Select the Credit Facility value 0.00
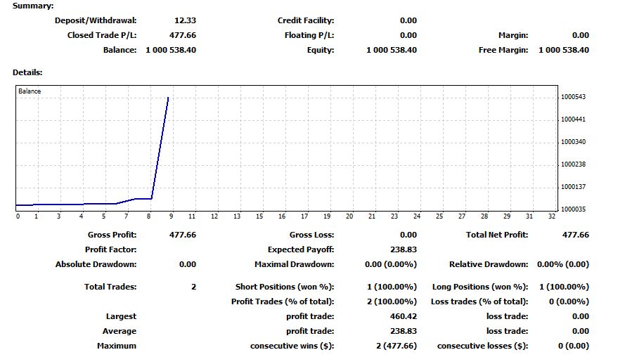 [408, 20]
